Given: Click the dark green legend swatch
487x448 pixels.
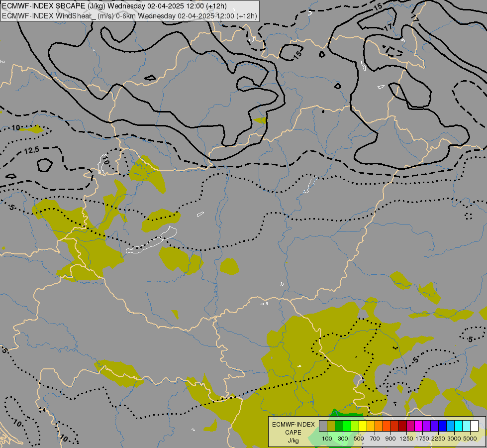Looking at the screenshot, I should coord(339,426).
